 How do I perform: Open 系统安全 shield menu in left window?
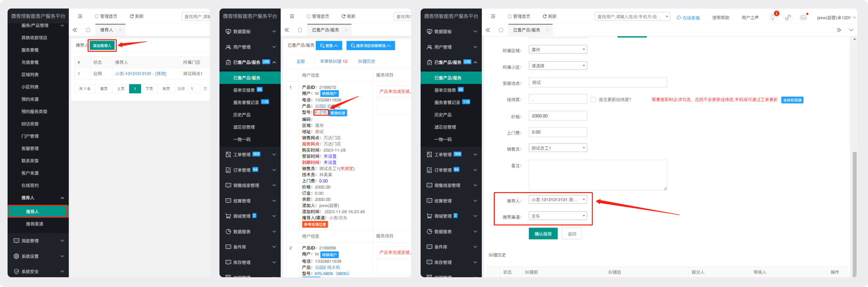coord(38,272)
